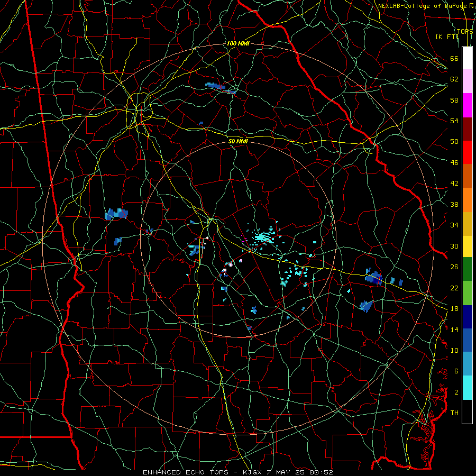
Task: Click the medium blue legend swatch
Action: click(467, 341)
